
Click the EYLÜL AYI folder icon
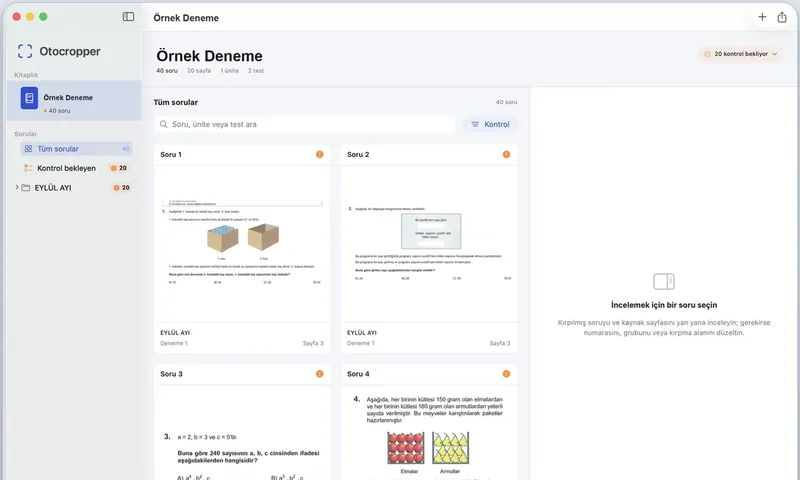(26, 188)
